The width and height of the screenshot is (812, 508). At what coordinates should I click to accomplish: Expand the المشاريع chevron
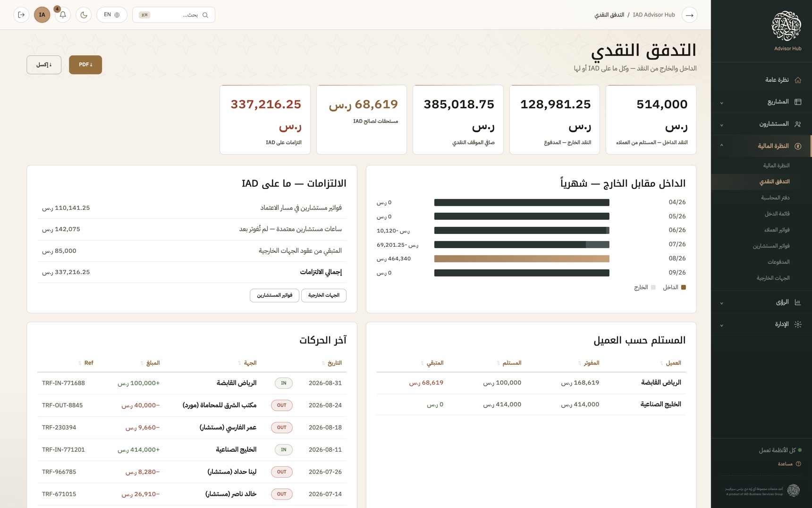point(721,103)
